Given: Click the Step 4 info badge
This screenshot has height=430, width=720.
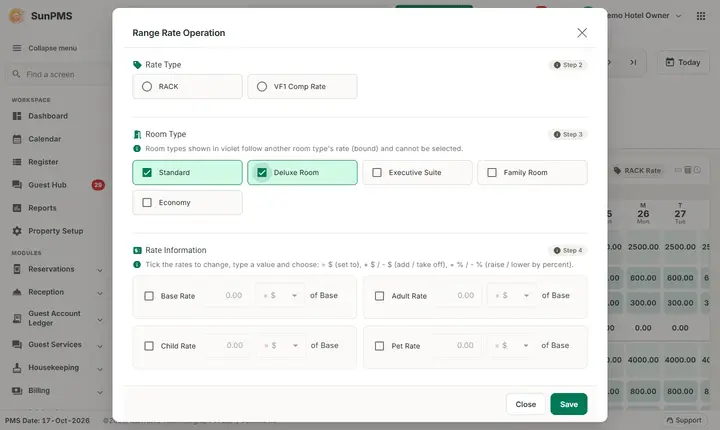Looking at the screenshot, I should [568, 250].
